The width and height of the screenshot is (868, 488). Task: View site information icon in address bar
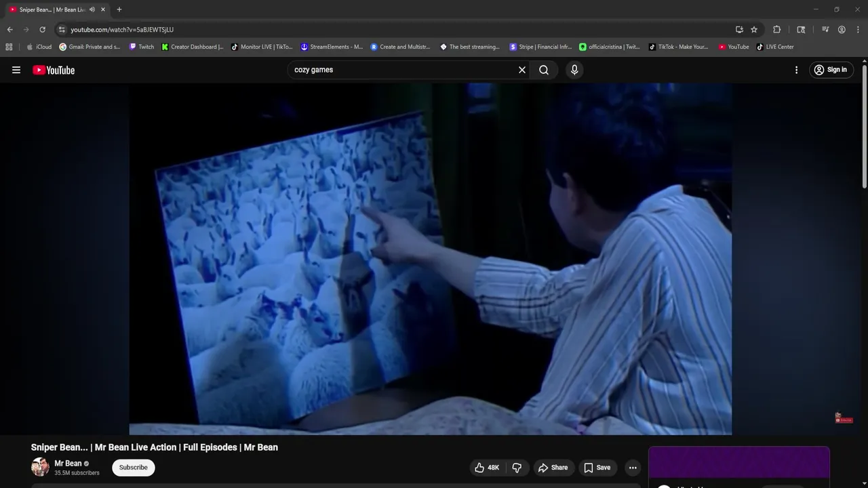[62, 30]
